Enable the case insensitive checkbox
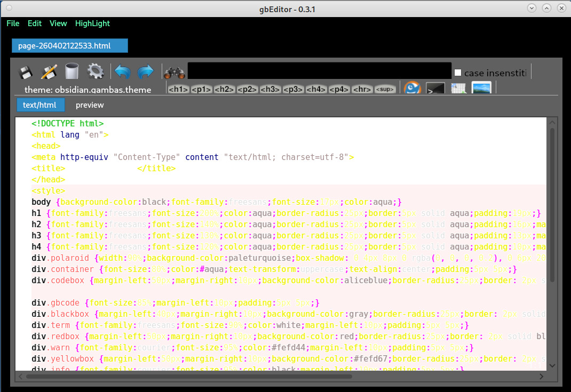This screenshot has height=392, width=571. [458, 73]
